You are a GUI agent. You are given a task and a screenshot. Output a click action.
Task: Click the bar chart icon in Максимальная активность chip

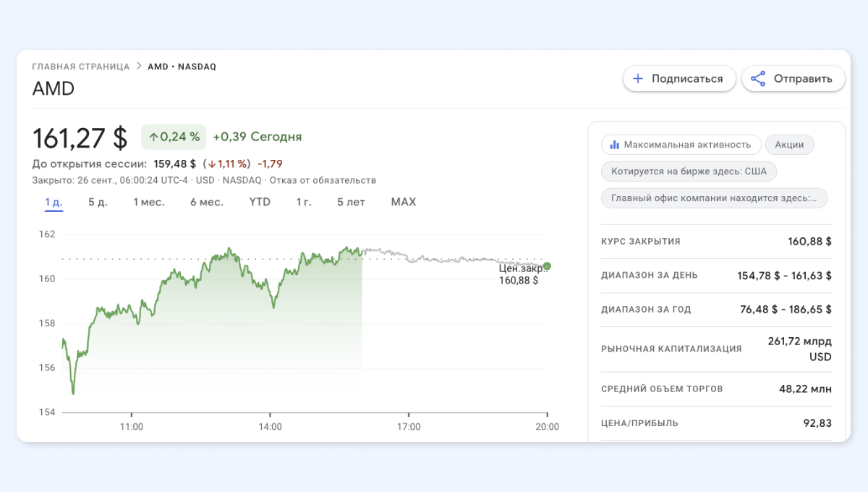click(614, 145)
